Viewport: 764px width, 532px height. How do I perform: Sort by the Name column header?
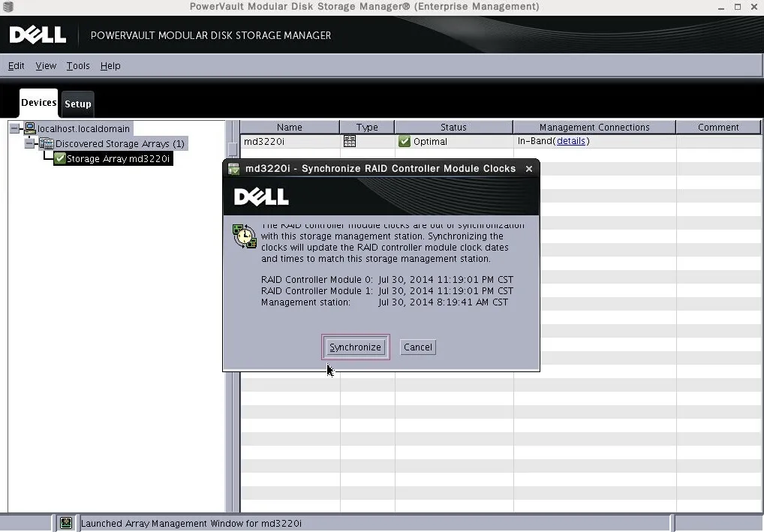pos(290,127)
